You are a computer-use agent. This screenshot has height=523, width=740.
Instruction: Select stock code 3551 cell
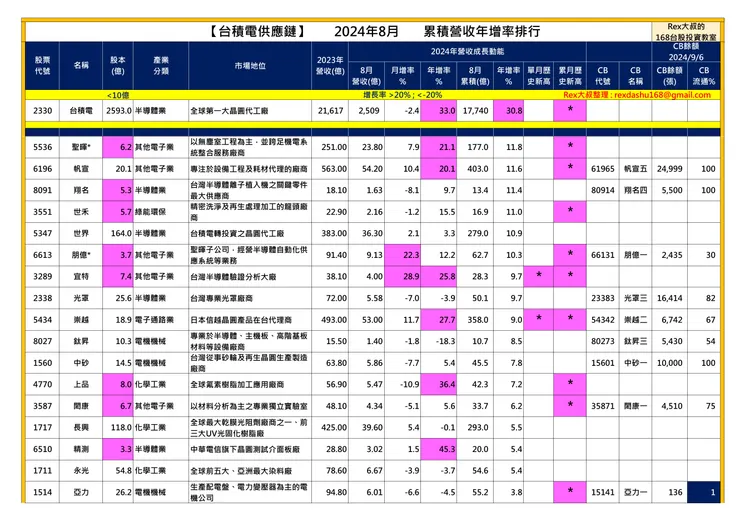(42, 212)
